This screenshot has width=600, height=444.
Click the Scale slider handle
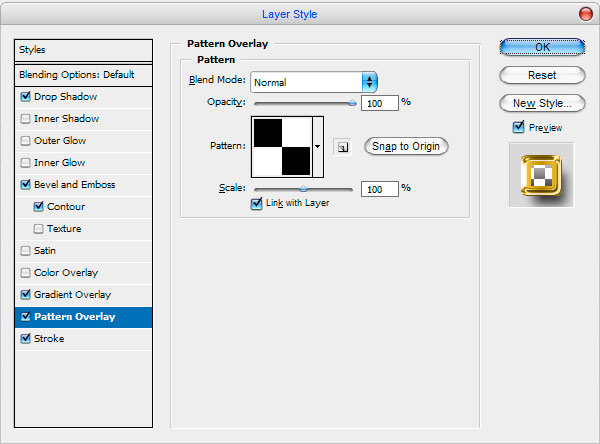[x=303, y=189]
